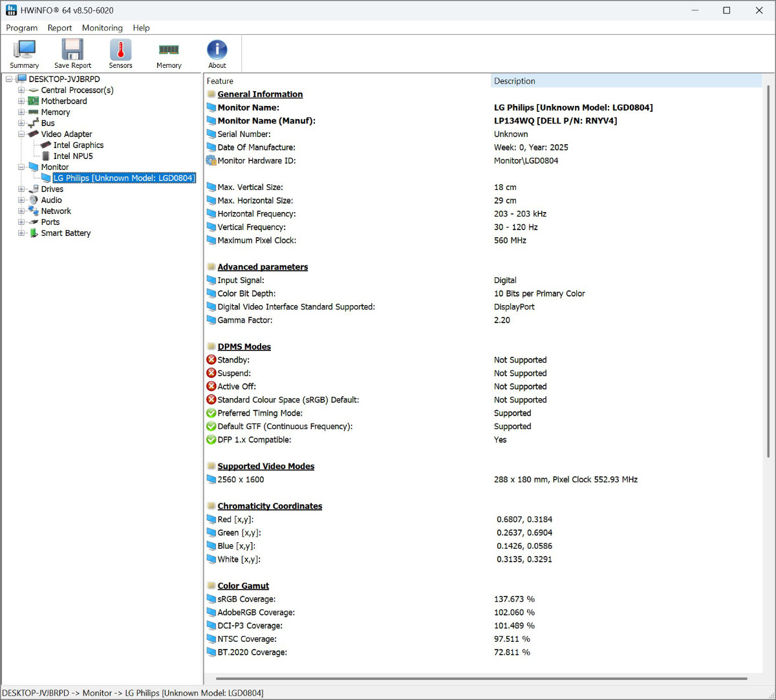Click the Network icon in the tree
The image size is (776, 700).
tap(34, 211)
